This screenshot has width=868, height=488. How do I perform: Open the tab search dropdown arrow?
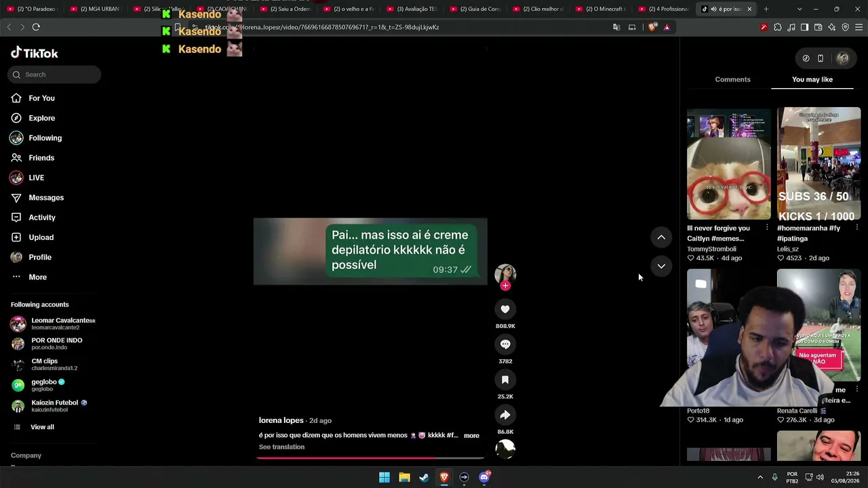[800, 9]
